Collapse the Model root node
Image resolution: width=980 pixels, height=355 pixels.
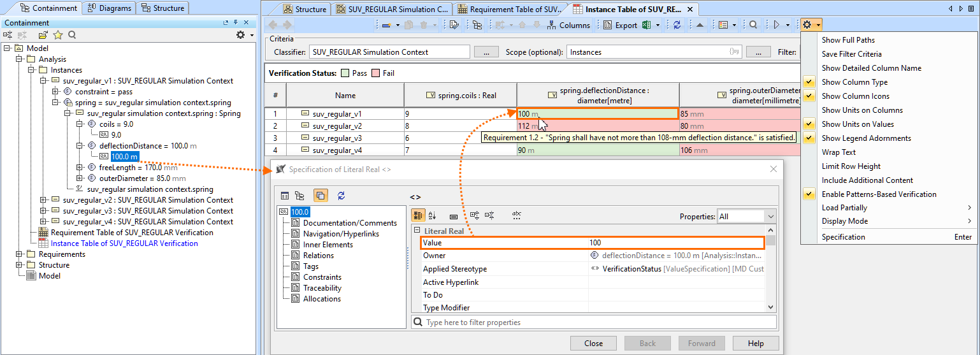click(x=8, y=48)
